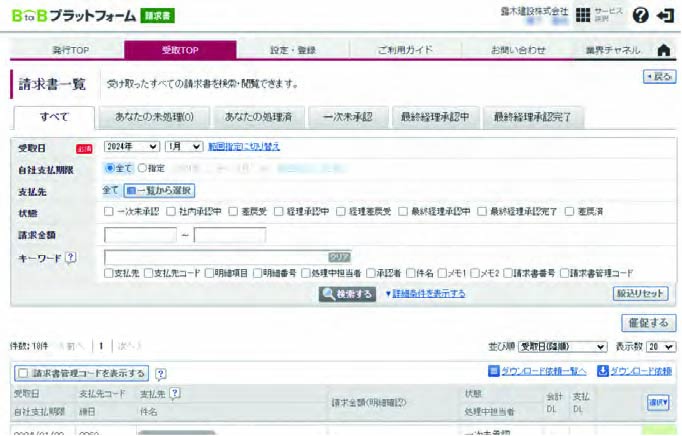Viewport: 682px width, 436px height.
Task: Select 一次未承認 tab
Action: pos(348,117)
